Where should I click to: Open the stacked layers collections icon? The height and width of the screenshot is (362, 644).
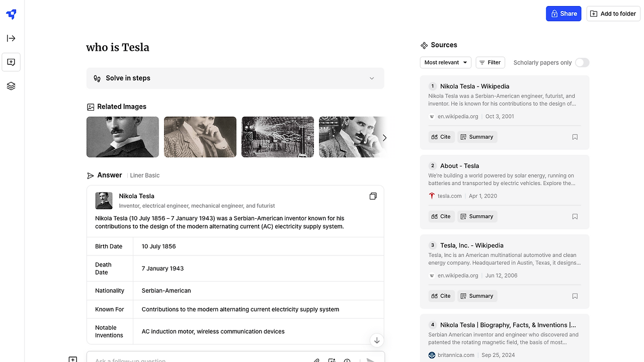11,86
